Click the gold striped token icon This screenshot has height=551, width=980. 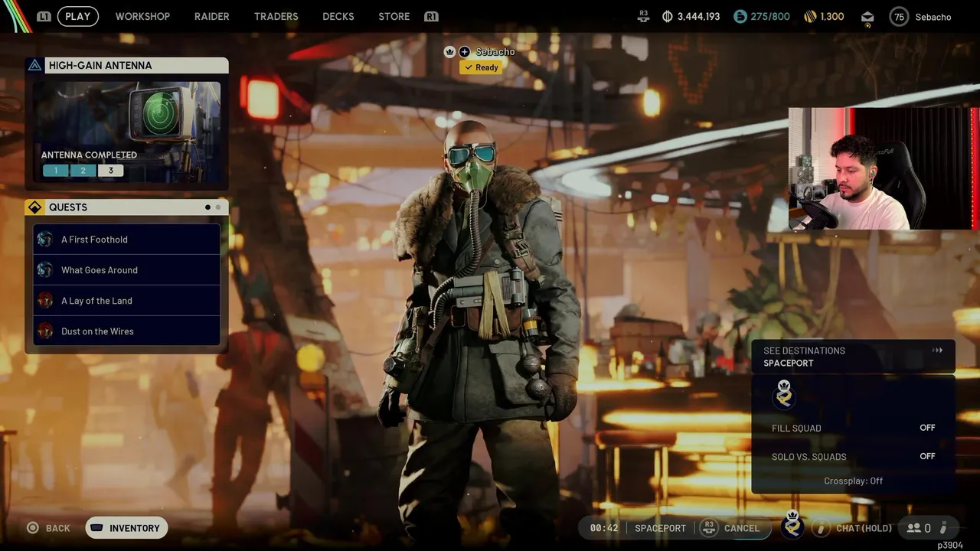810,16
